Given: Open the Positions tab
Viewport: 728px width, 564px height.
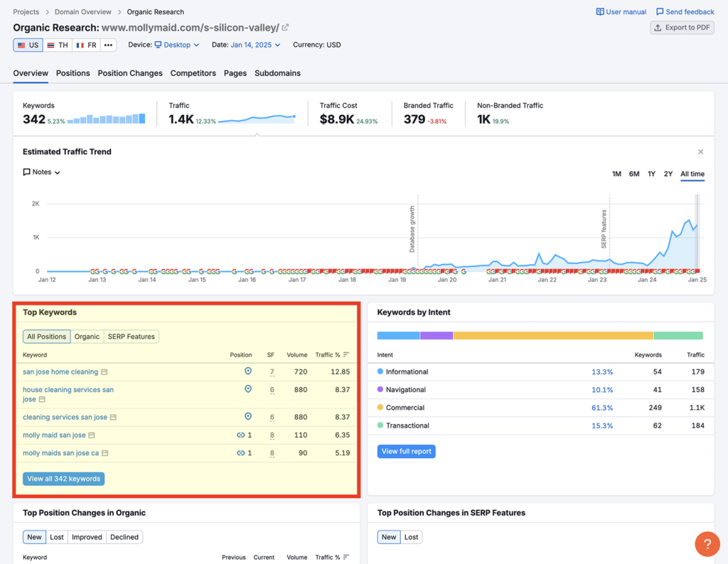Looking at the screenshot, I should (73, 73).
